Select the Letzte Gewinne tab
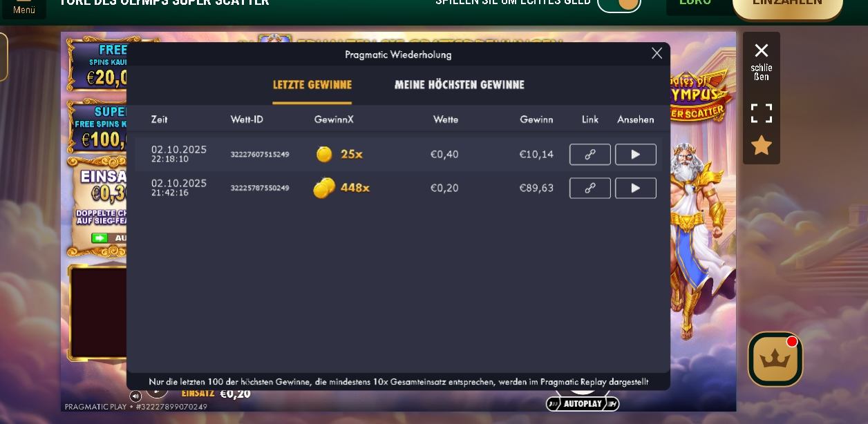 point(312,85)
